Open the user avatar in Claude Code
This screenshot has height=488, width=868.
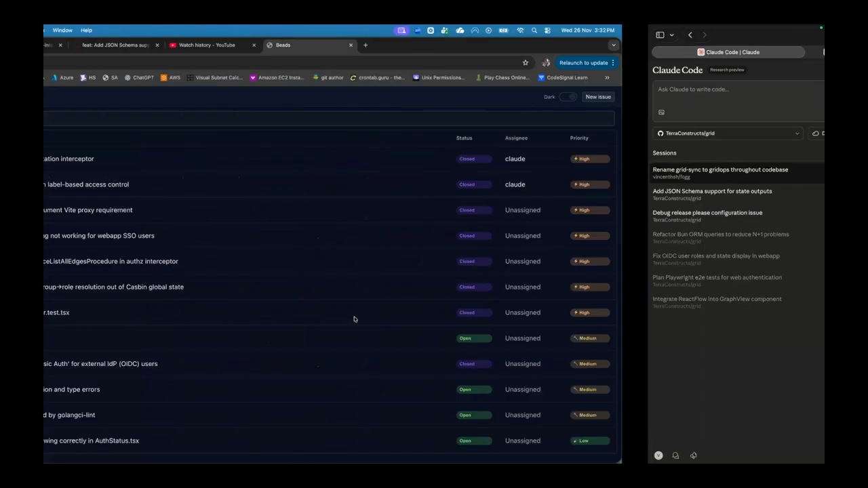(658, 455)
